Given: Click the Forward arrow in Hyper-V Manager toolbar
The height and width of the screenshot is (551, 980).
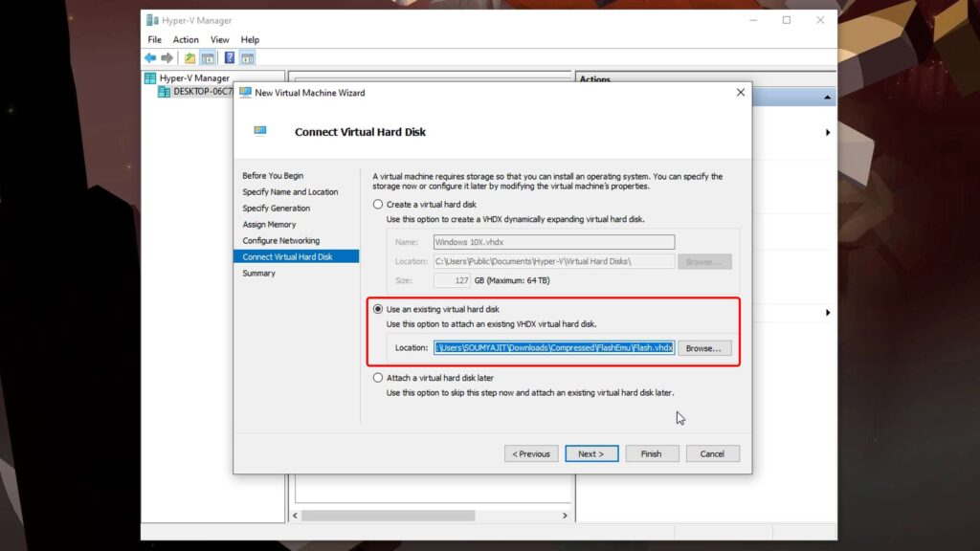Looking at the screenshot, I should (167, 58).
